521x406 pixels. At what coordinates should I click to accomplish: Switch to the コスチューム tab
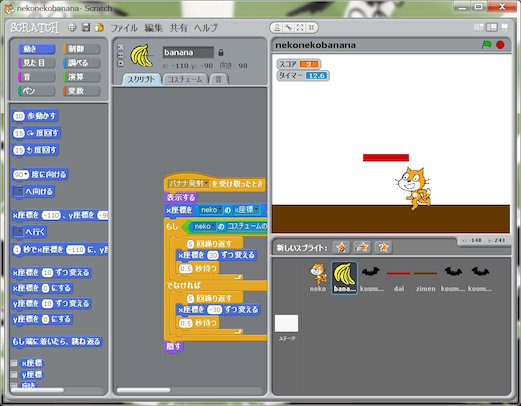(185, 79)
